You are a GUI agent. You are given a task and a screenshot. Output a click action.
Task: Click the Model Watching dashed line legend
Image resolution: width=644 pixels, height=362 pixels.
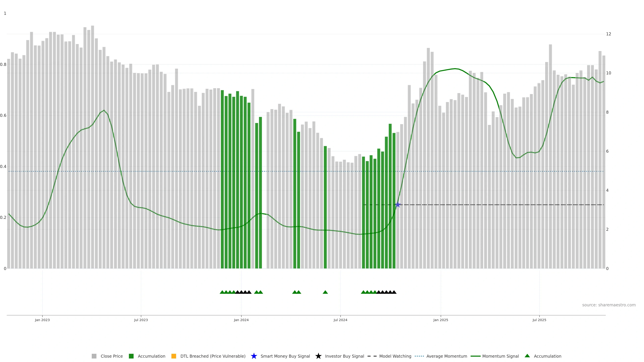372,356
